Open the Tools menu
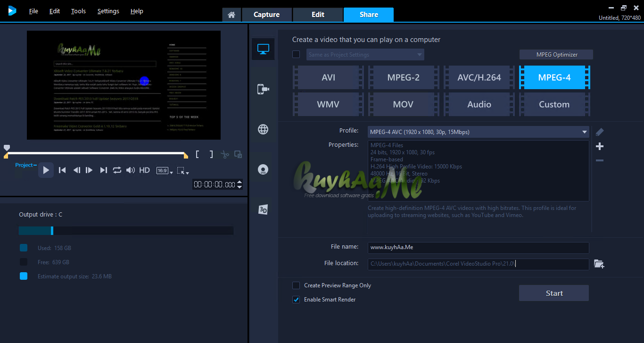The width and height of the screenshot is (644, 343). pyautogui.click(x=78, y=11)
